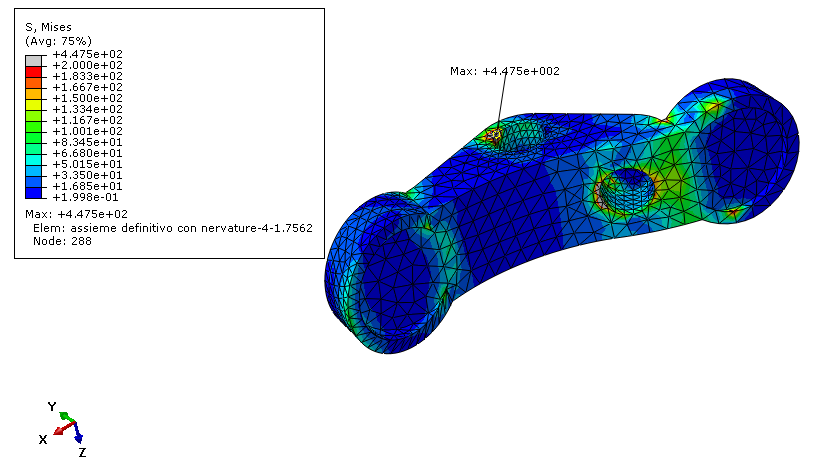
Task: Click the legend value +4.475e+02 at top
Action: pos(87,54)
